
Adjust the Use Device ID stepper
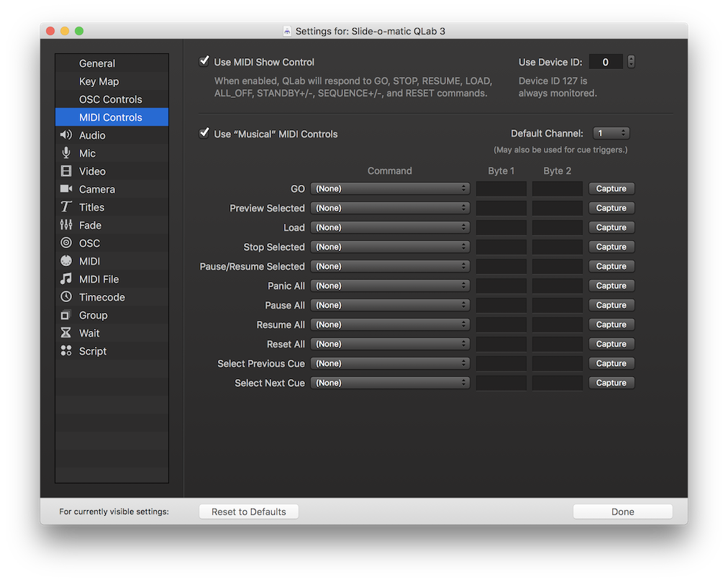click(x=631, y=62)
